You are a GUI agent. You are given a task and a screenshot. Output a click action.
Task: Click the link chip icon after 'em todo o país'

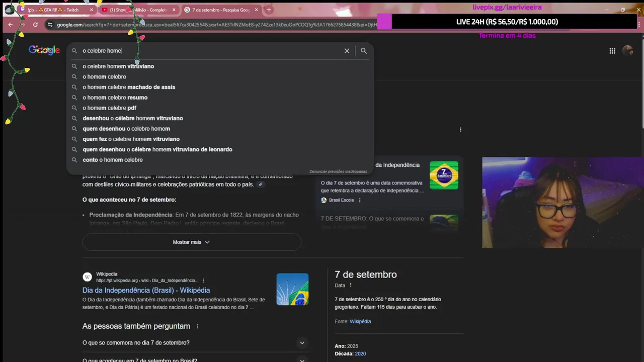click(260, 185)
